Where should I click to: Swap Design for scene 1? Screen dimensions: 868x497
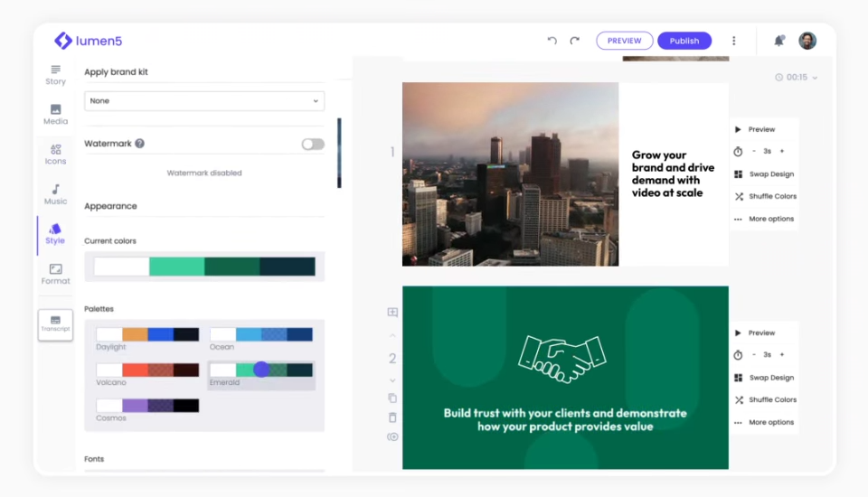pyautogui.click(x=764, y=173)
